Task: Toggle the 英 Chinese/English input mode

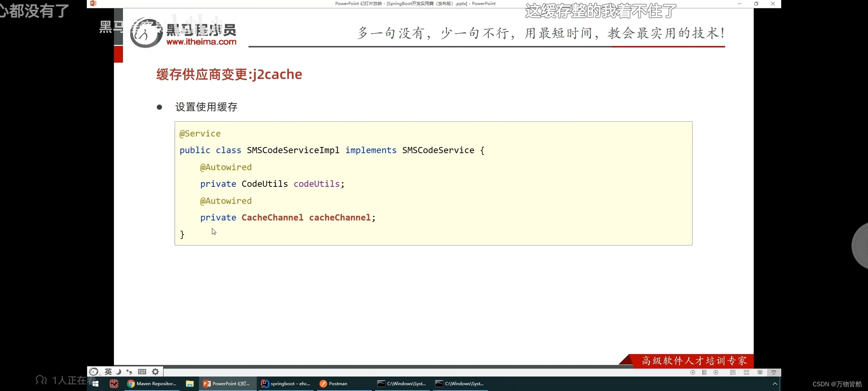Action: 108,371
